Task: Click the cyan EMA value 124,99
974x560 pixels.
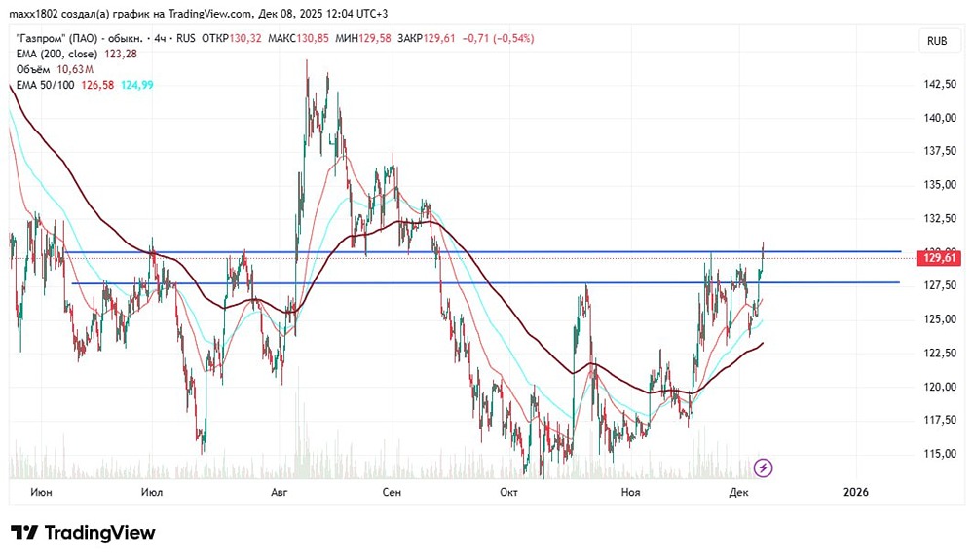Action: (136, 85)
